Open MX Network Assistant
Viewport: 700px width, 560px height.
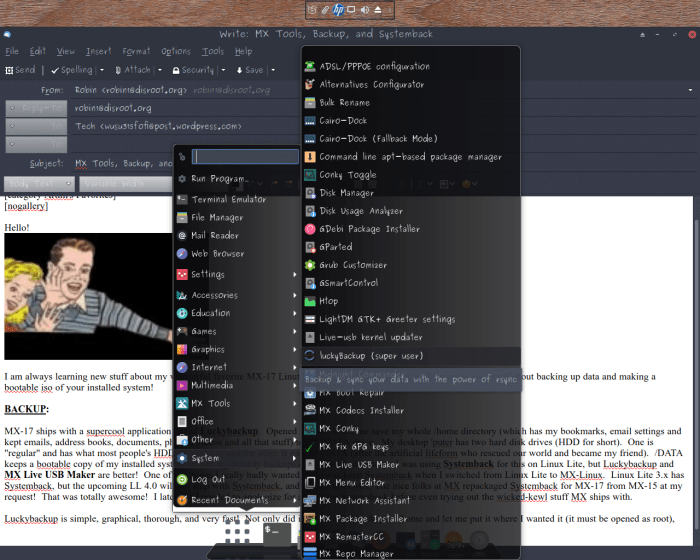(411, 501)
